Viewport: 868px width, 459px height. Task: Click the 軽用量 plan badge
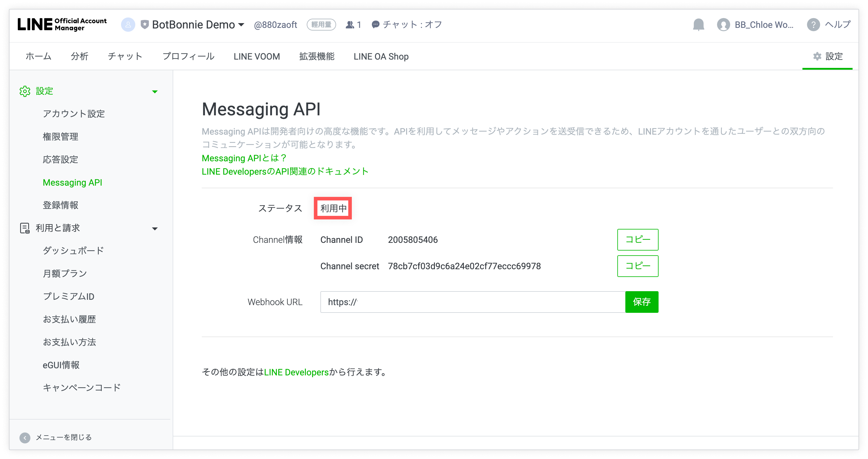tap(321, 25)
